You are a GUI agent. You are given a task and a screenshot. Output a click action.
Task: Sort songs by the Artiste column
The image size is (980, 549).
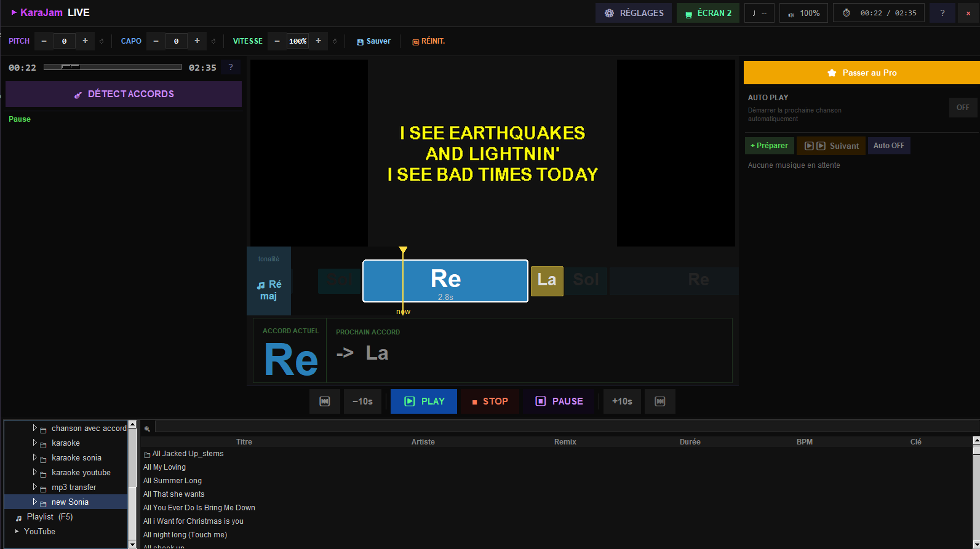pos(423,442)
